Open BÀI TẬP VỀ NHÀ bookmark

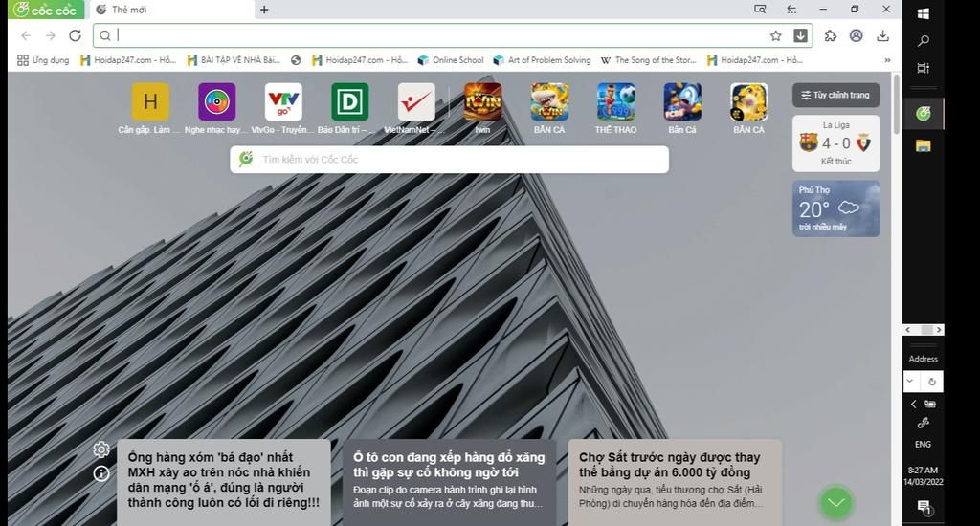[x=234, y=60]
